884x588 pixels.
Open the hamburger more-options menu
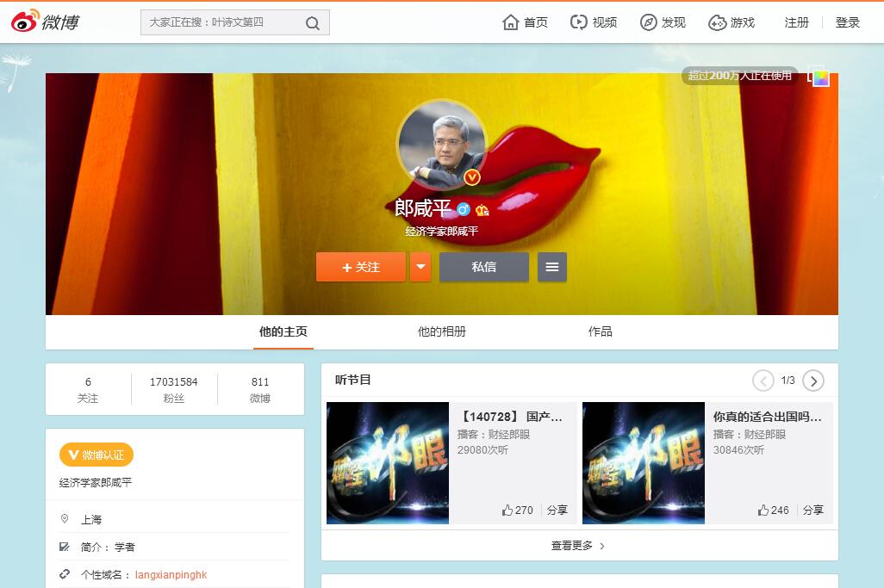tap(552, 267)
